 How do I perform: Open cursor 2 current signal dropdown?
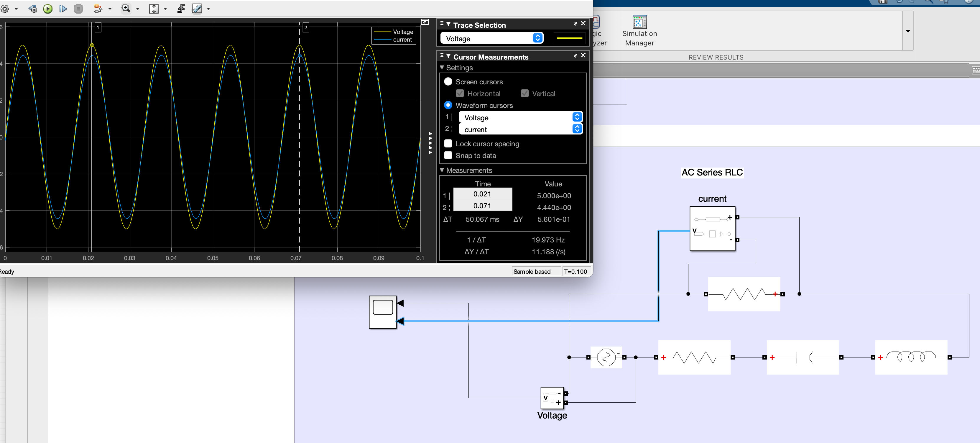(520, 129)
